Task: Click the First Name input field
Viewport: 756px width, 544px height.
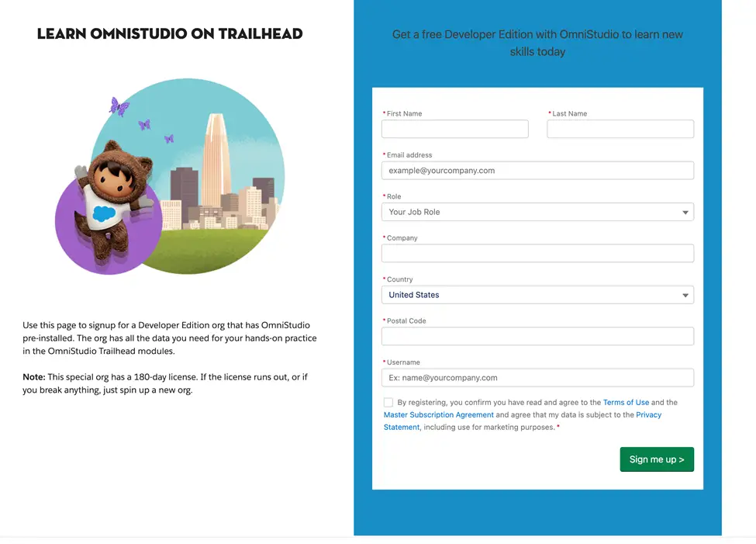Action: [x=454, y=129]
